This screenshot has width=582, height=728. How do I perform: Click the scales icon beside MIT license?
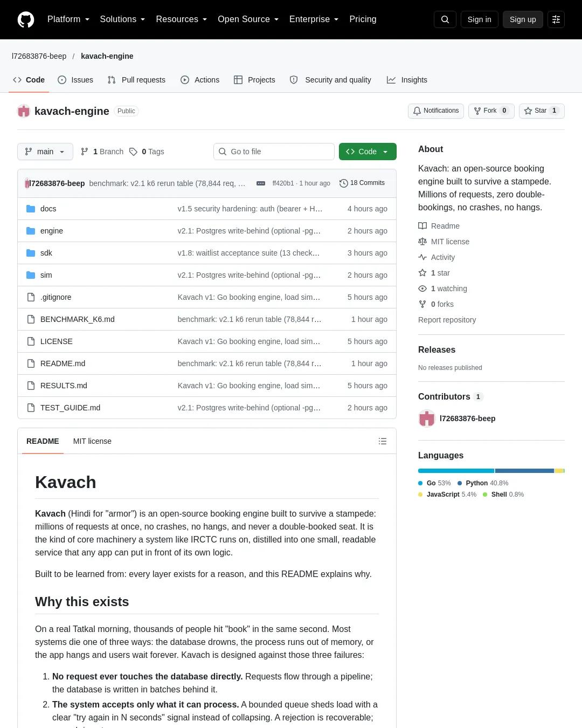[x=422, y=242]
